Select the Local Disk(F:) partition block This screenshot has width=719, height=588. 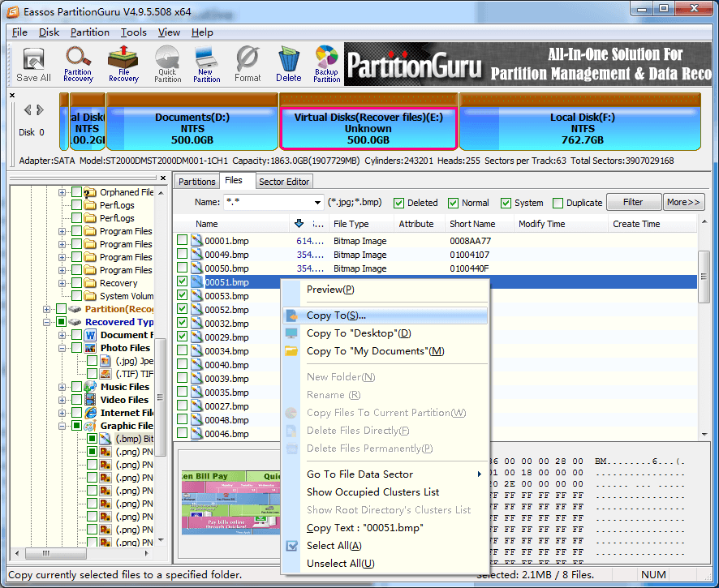click(580, 122)
